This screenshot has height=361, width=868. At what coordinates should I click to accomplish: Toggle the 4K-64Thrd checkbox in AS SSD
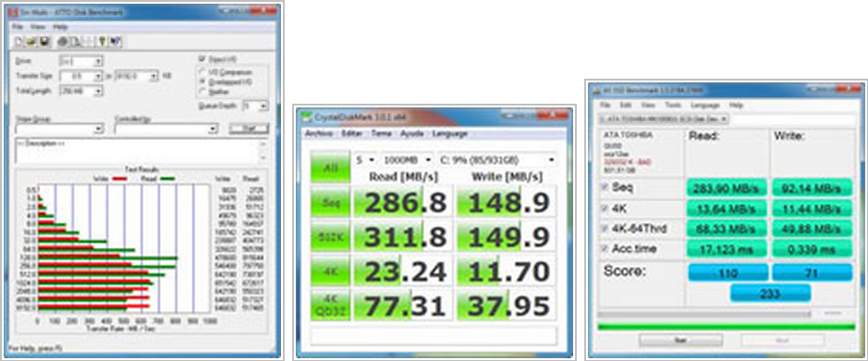click(605, 229)
